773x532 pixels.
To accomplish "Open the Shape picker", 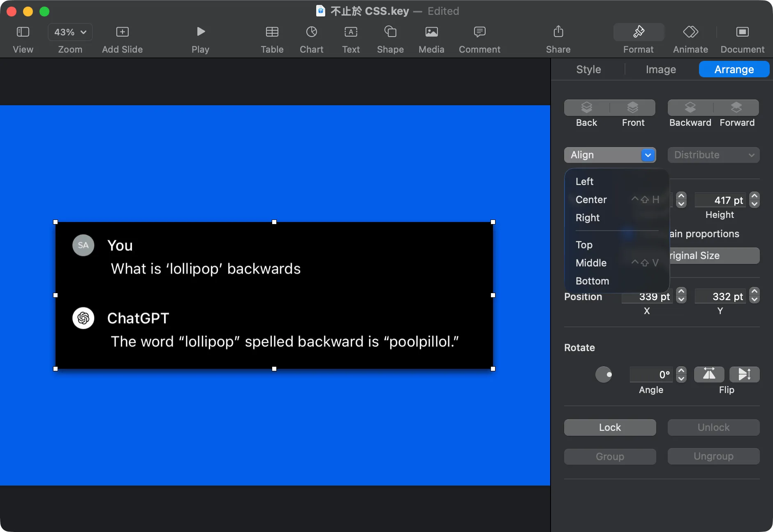I will point(390,32).
